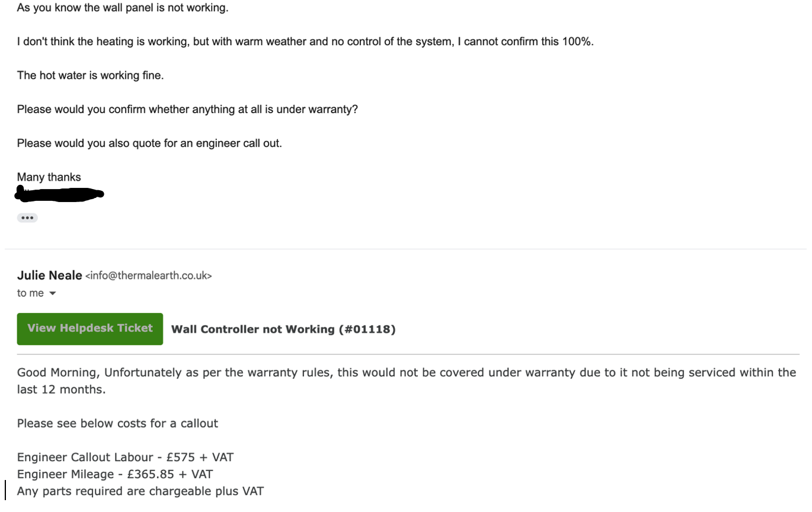Click the 'hot water is working fine' line
This screenshot has width=812, height=512.
90,75
